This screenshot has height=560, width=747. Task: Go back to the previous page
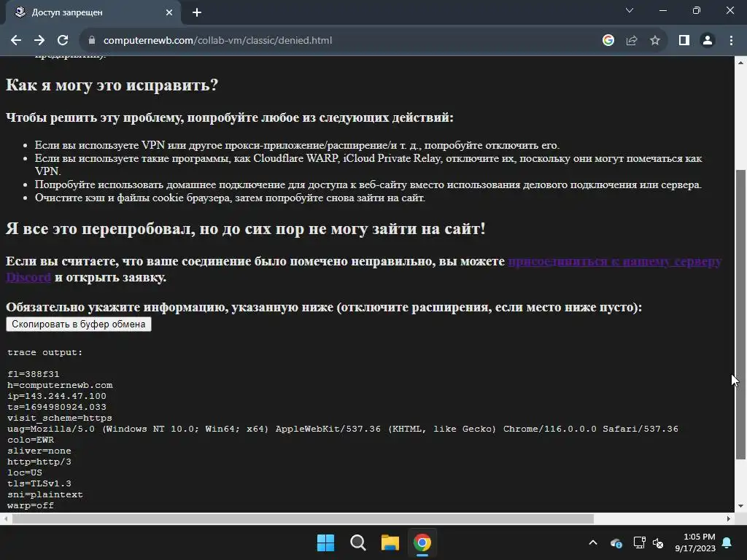click(x=16, y=41)
